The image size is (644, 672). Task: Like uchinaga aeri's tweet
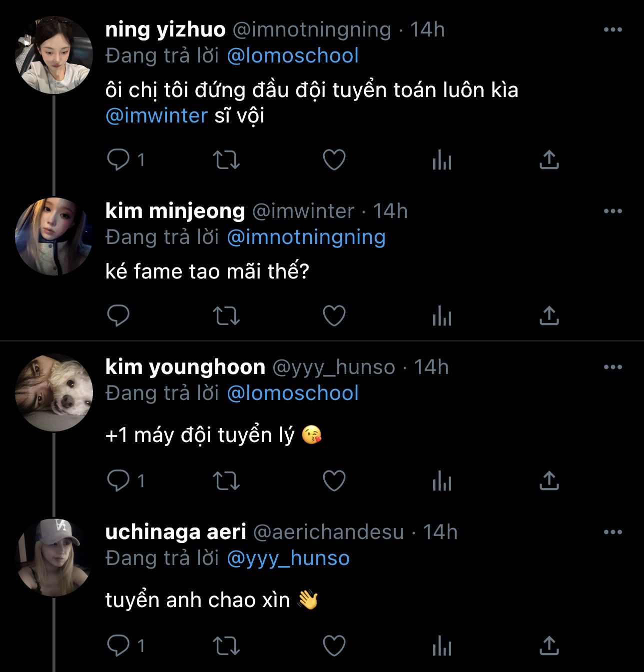point(334,645)
